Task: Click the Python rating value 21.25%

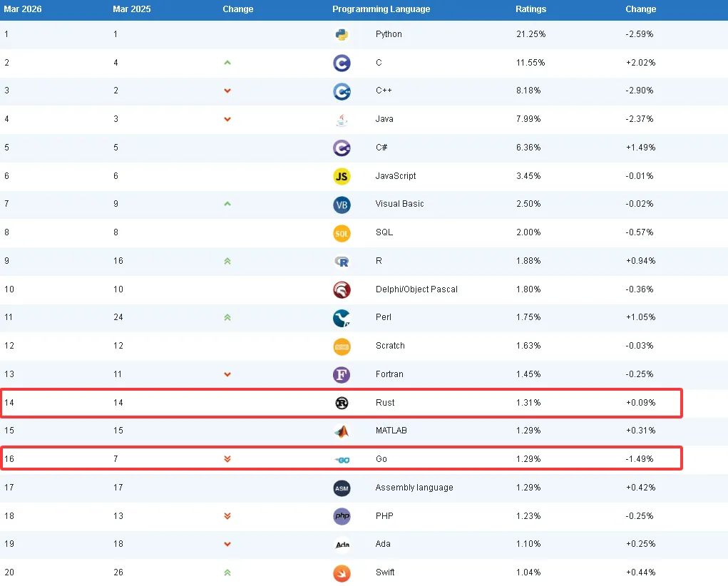Action: point(530,34)
